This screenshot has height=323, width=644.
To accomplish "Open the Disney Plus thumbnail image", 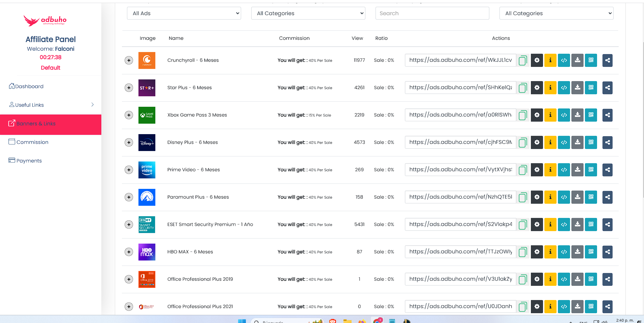I will (147, 143).
